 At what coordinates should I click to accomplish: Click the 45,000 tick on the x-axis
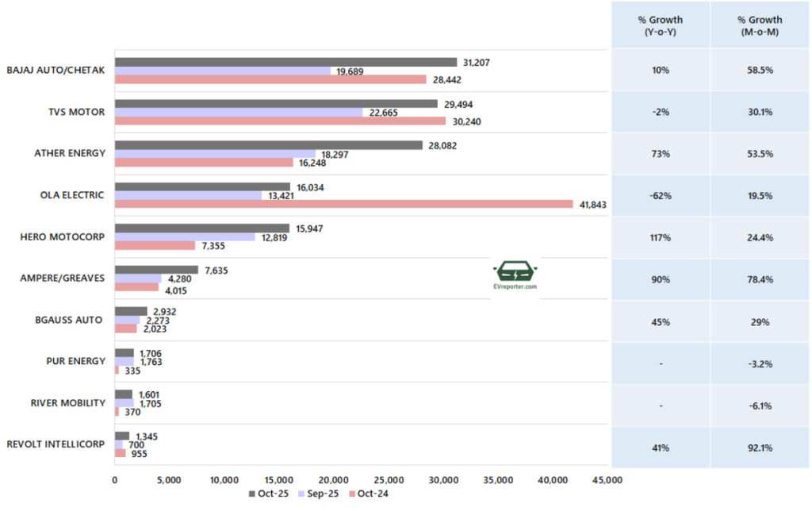606,479
